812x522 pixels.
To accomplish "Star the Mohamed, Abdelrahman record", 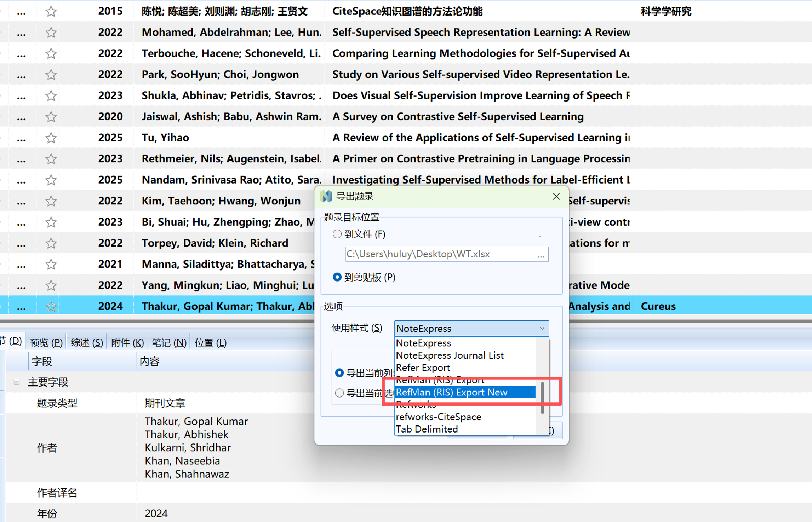I will click(x=51, y=32).
